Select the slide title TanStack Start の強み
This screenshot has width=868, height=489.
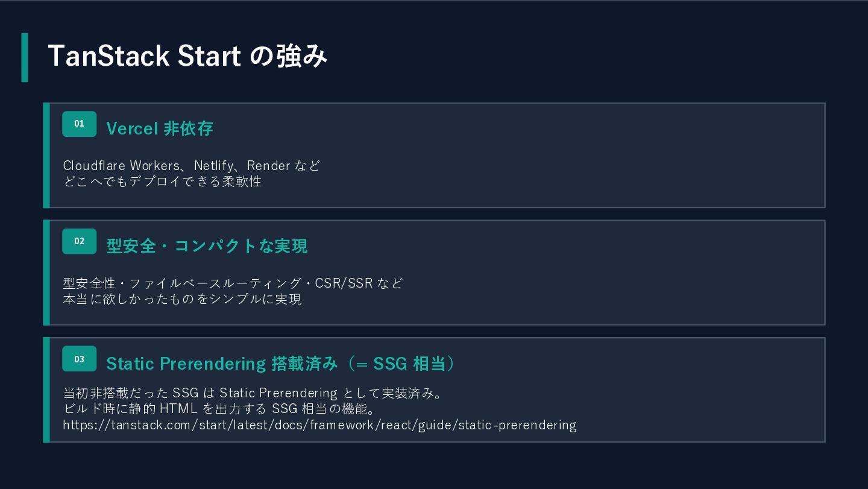187,56
